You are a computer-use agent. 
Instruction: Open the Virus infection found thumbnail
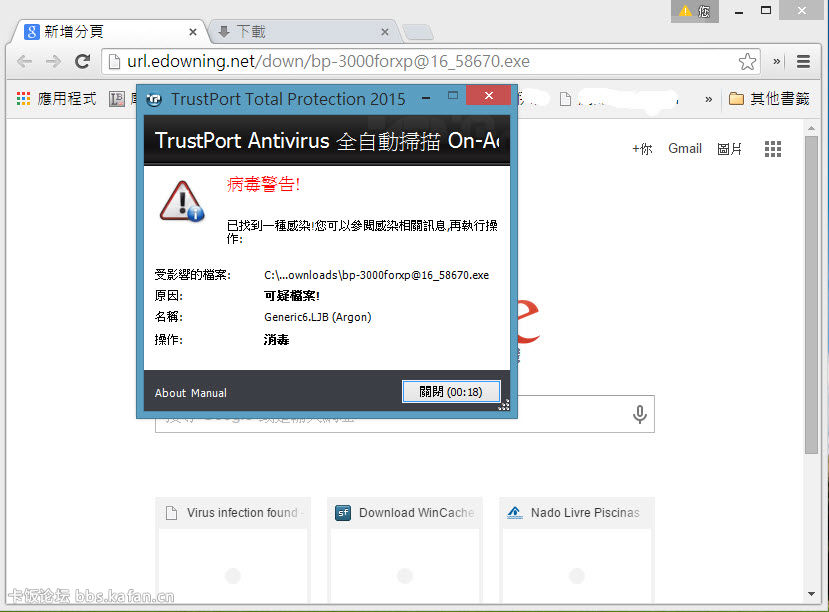(233, 550)
